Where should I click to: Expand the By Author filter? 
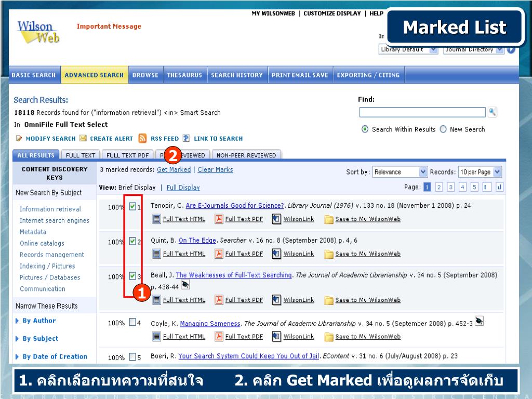(36, 321)
